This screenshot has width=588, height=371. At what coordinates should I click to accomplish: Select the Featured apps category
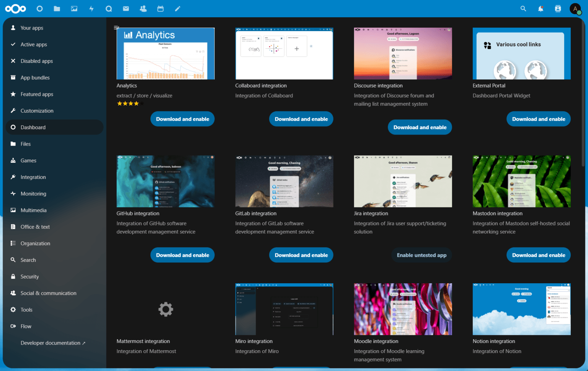[x=37, y=94]
